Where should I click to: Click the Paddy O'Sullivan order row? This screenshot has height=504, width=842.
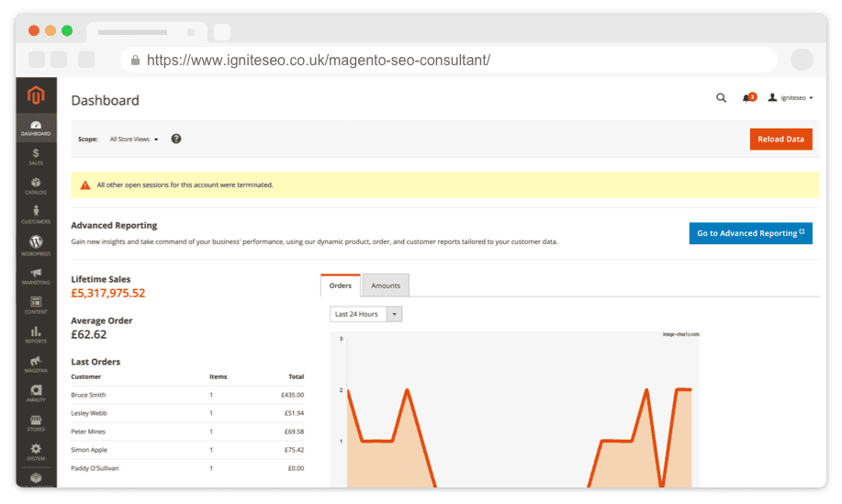pos(187,468)
